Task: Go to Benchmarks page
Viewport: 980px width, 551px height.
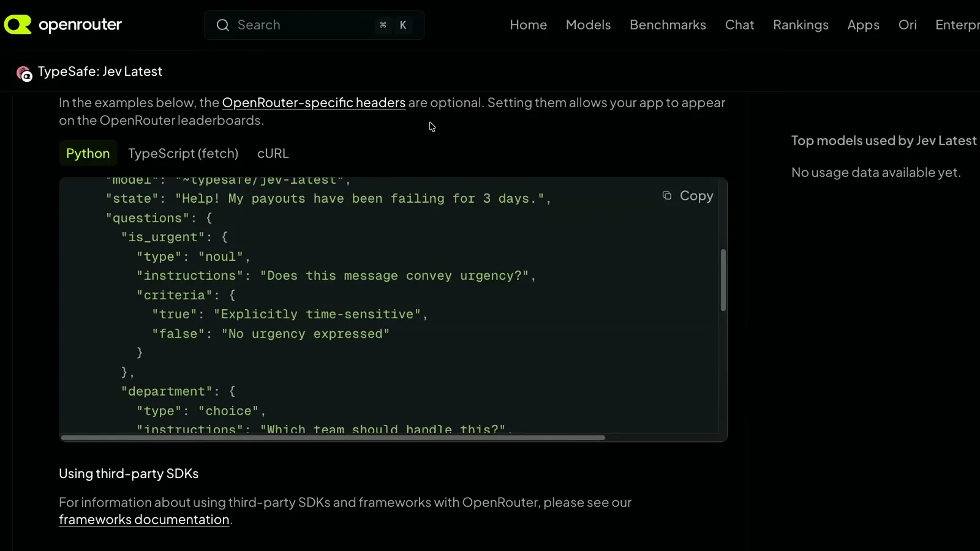Action: (x=668, y=25)
